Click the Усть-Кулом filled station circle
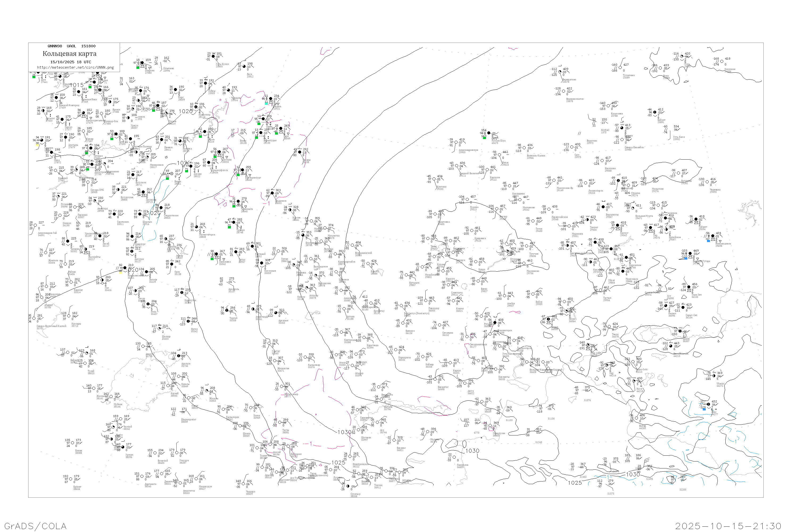The image size is (798, 532). pyautogui.click(x=213, y=57)
